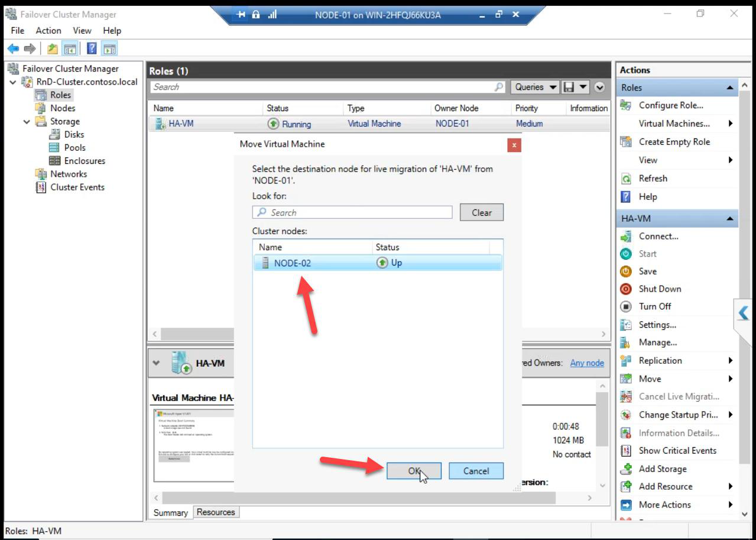Click the Add Storage plus icon
This screenshot has height=540, width=756.
coord(626,469)
